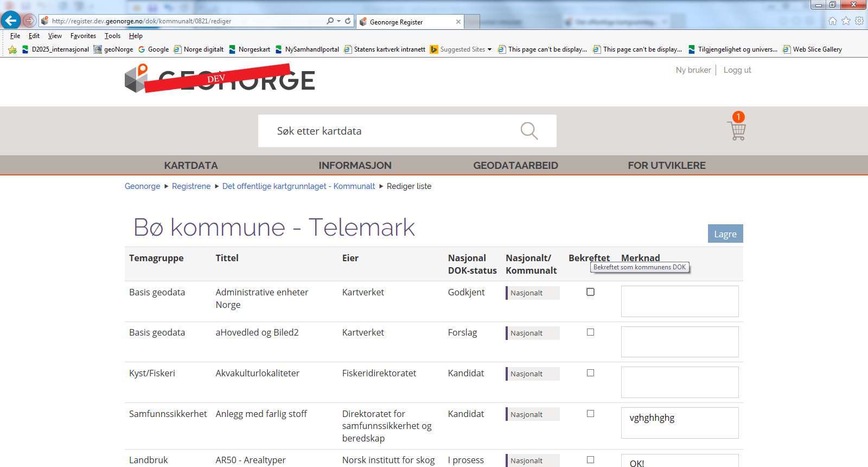
Task: Click the Logg ut link
Action: click(x=737, y=70)
